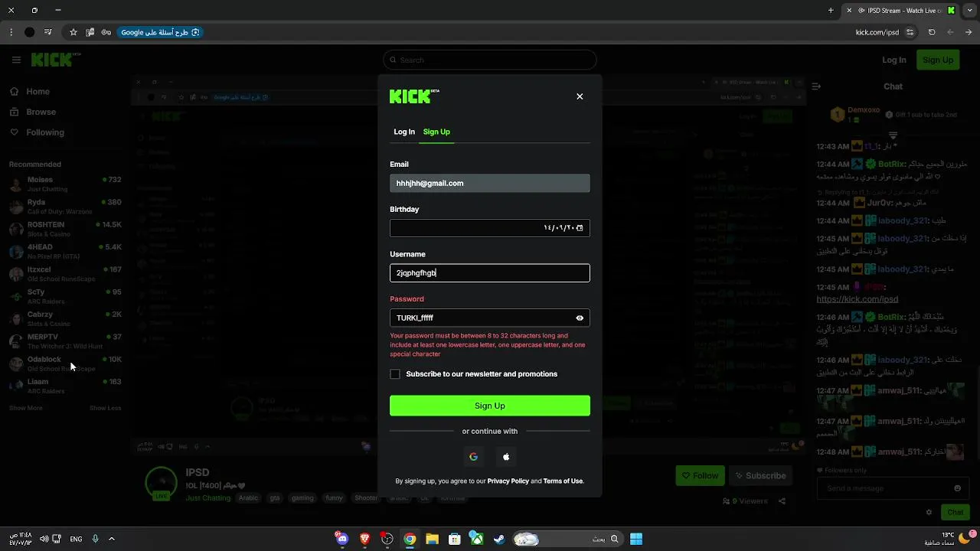Select the Sign Up tab in dialog
Image resolution: width=980 pixels, height=551 pixels.
click(x=436, y=132)
